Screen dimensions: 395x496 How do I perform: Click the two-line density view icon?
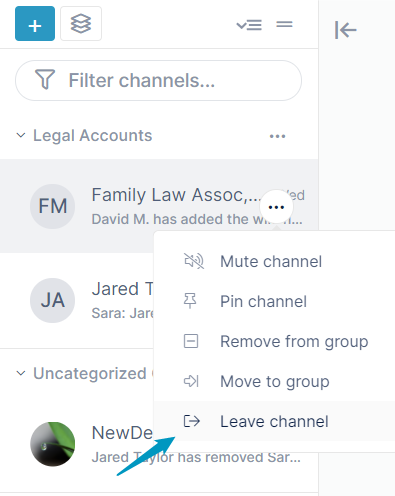pyautogui.click(x=284, y=24)
